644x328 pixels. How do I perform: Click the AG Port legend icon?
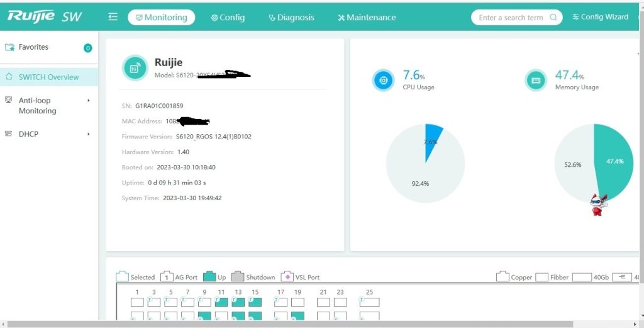(166, 276)
